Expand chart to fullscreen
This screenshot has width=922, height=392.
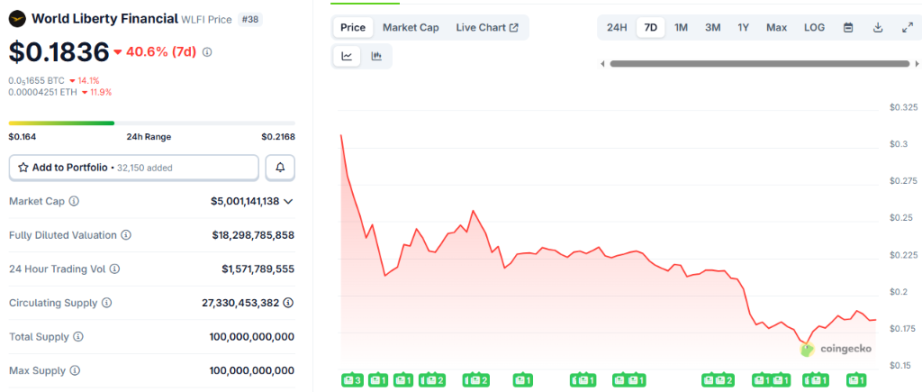[907, 28]
